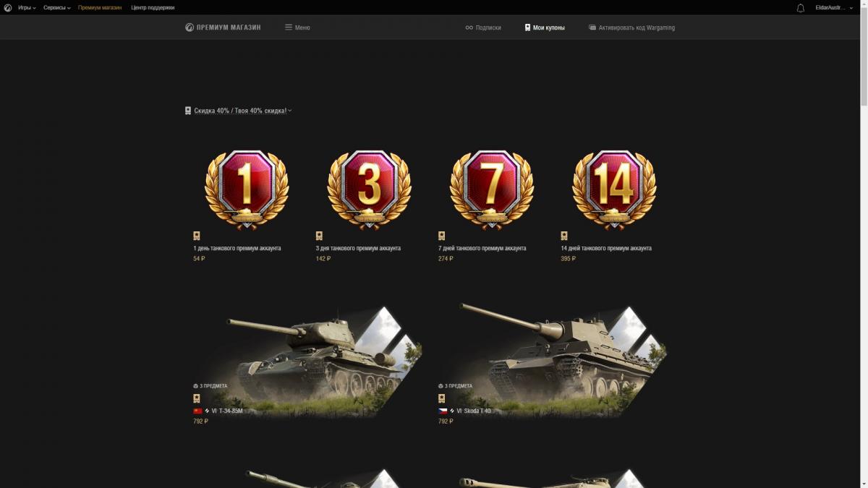This screenshot has width=868, height=488.
Task: Expand the Сервисы dropdown
Action: pyautogui.click(x=57, y=7)
